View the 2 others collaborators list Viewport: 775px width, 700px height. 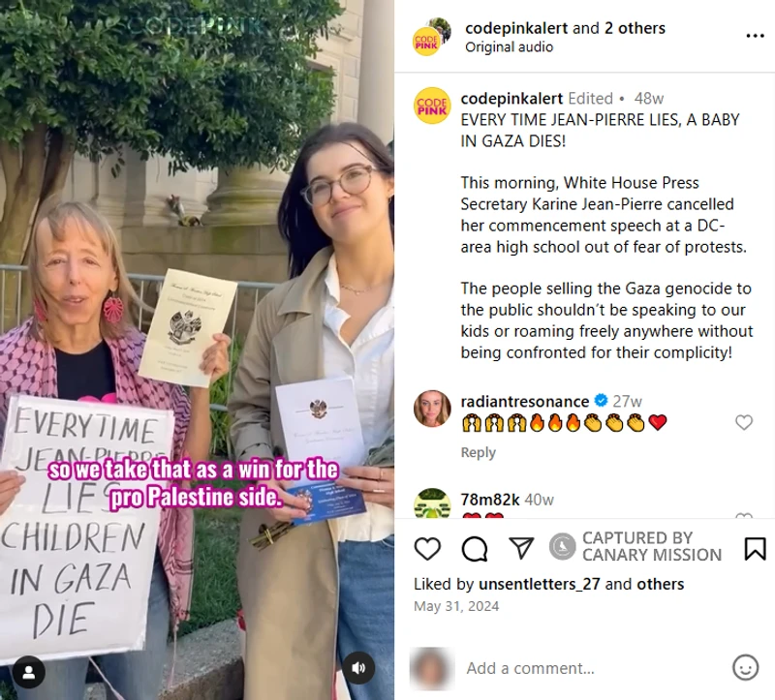click(x=635, y=28)
